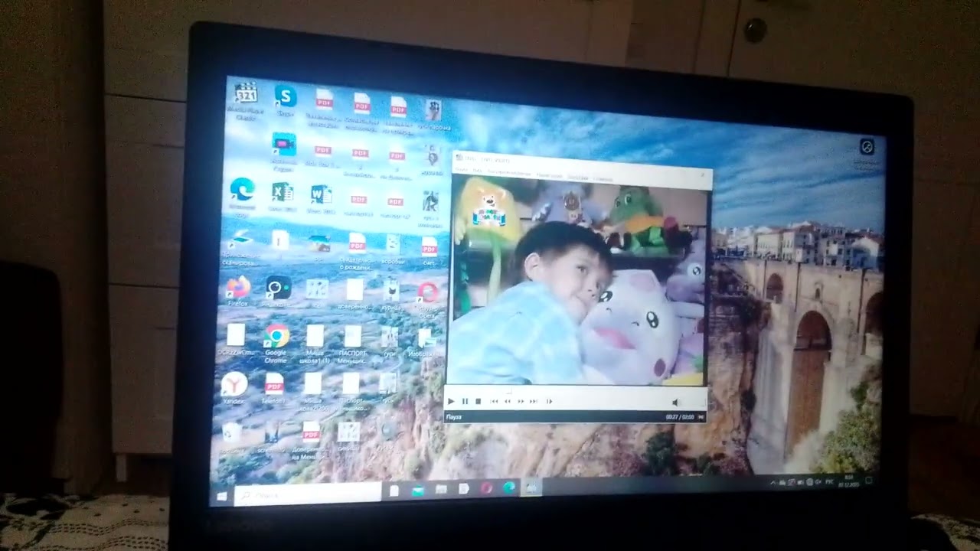This screenshot has width=980, height=551.
Task: Open the Yandex browser desktop shortcut
Action: [x=234, y=386]
